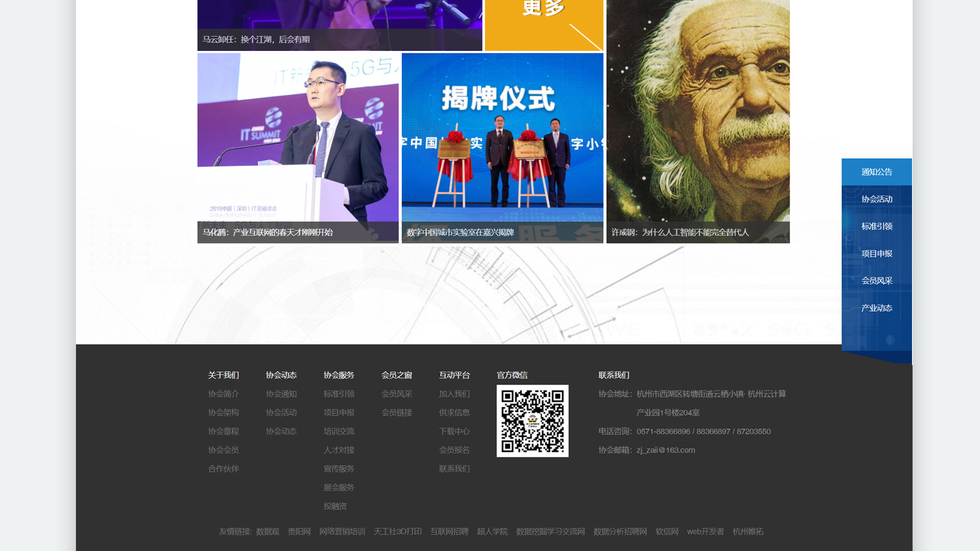980x551 pixels.
Task: Click the 马云卸任 article caption
Action: coord(256,39)
